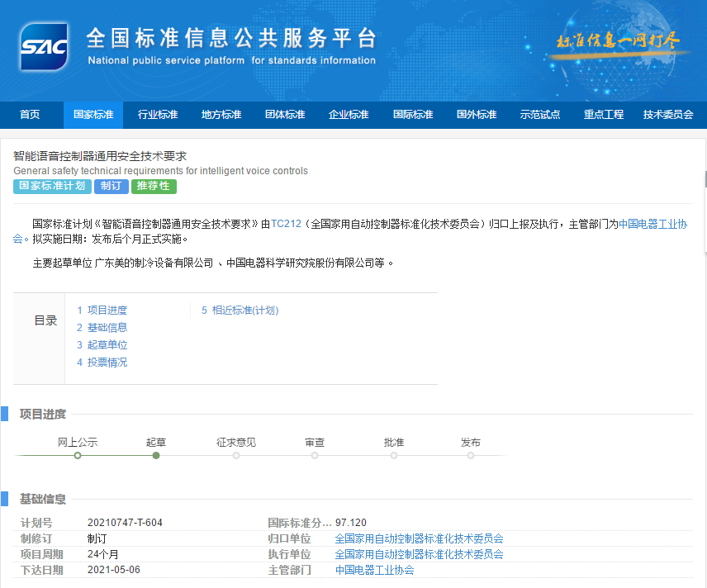Click the 起草 progress step dot
707x588 pixels.
tap(156, 455)
